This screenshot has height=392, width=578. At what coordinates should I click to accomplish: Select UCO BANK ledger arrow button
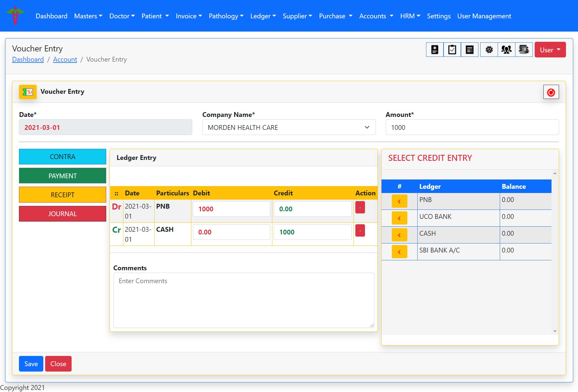(x=399, y=218)
